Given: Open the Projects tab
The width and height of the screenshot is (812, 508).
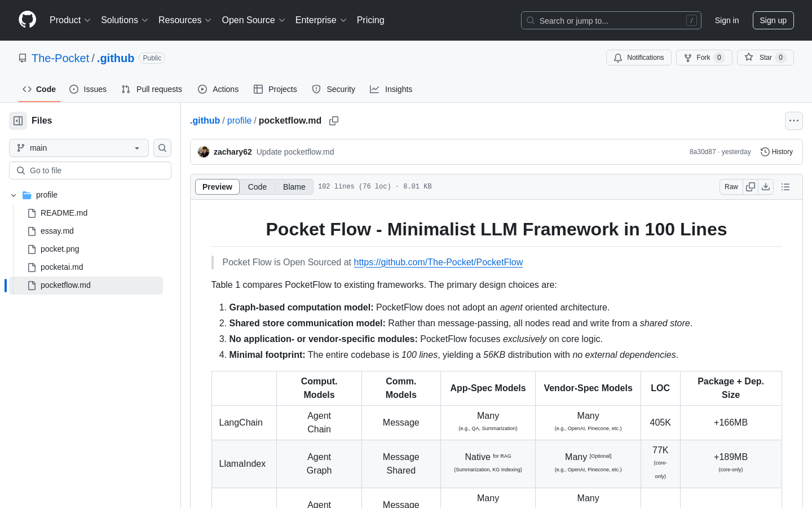Looking at the screenshot, I should pyautogui.click(x=275, y=89).
